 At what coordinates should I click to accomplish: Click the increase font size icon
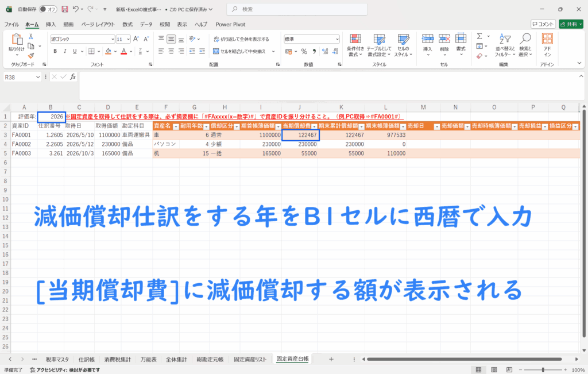[x=136, y=39]
